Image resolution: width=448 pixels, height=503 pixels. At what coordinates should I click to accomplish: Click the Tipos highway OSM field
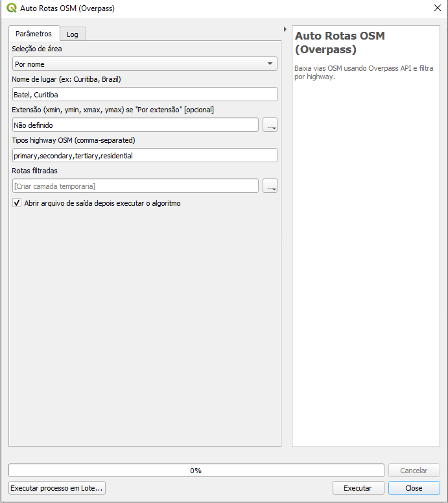145,155
